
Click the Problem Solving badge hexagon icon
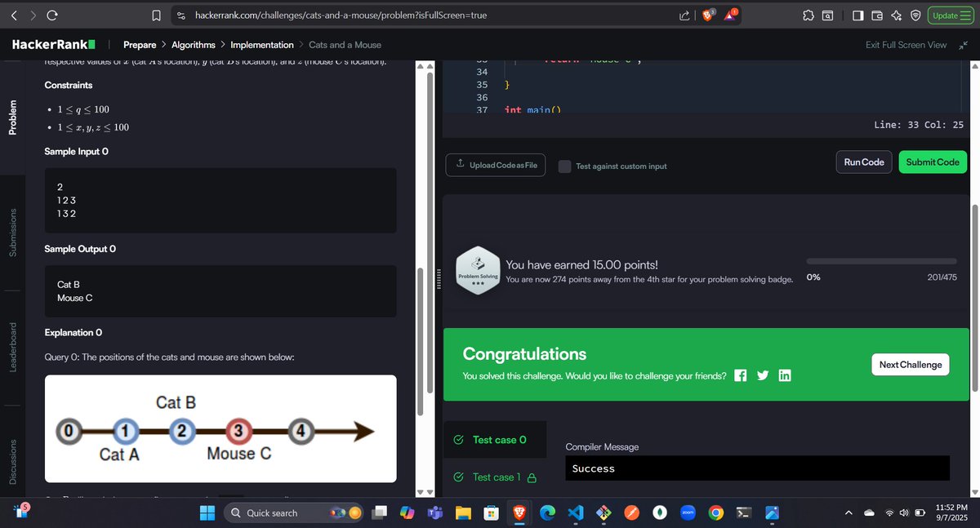coord(478,269)
